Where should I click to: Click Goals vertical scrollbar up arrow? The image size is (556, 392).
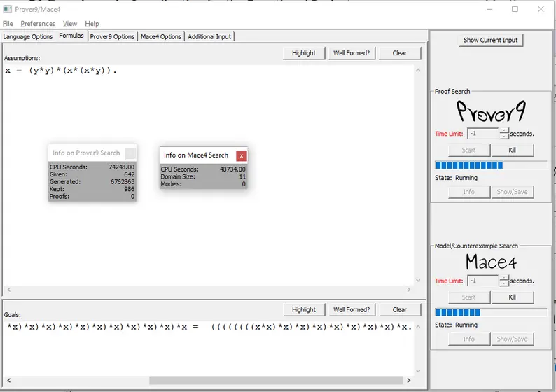pyautogui.click(x=418, y=327)
